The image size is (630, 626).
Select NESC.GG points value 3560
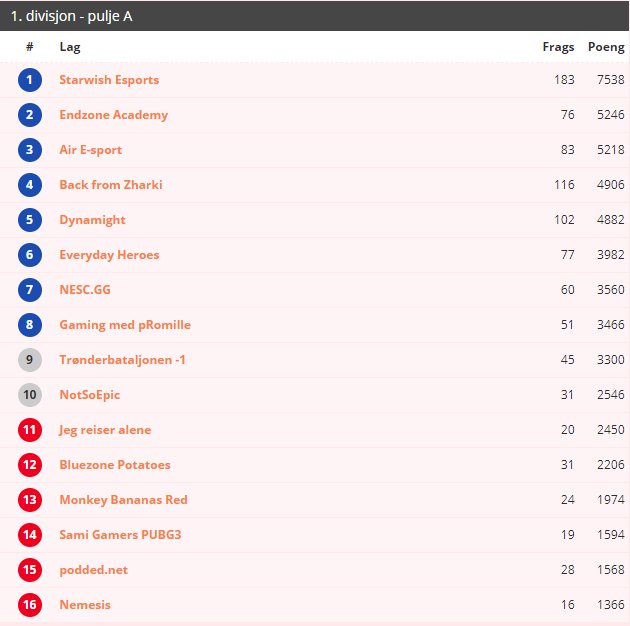pos(611,290)
